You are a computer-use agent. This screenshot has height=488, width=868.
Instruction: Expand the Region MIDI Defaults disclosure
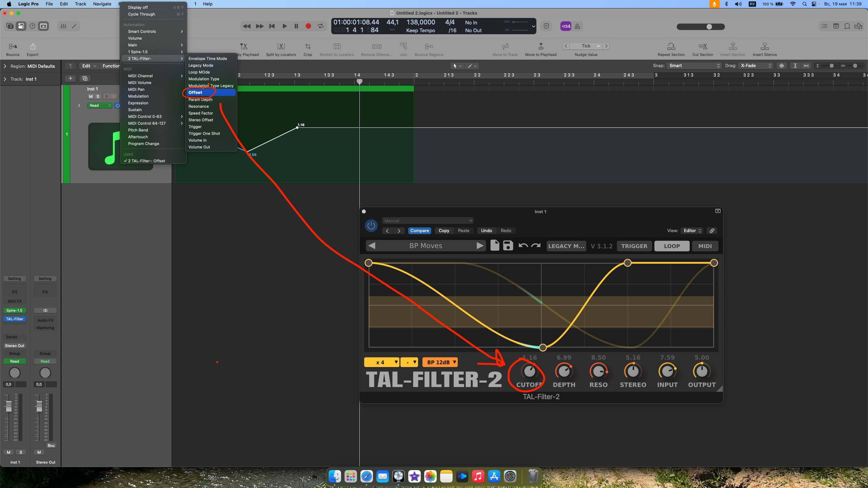click(5, 66)
